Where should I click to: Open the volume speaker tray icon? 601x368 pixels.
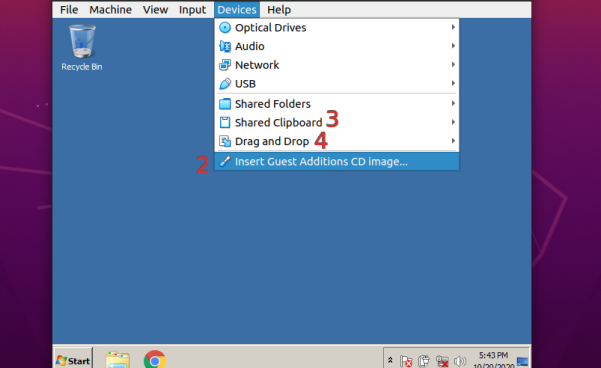pos(460,361)
